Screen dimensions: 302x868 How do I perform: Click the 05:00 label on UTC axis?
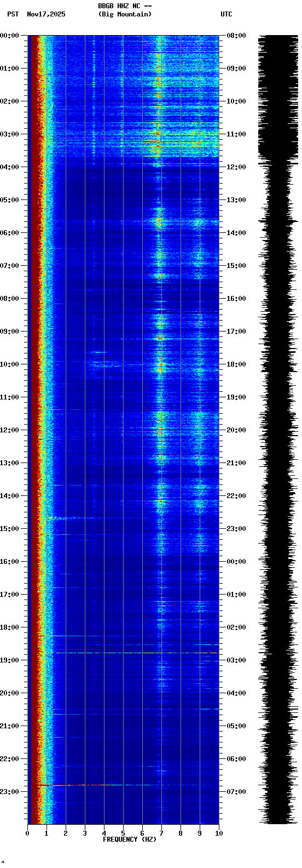coord(236,726)
